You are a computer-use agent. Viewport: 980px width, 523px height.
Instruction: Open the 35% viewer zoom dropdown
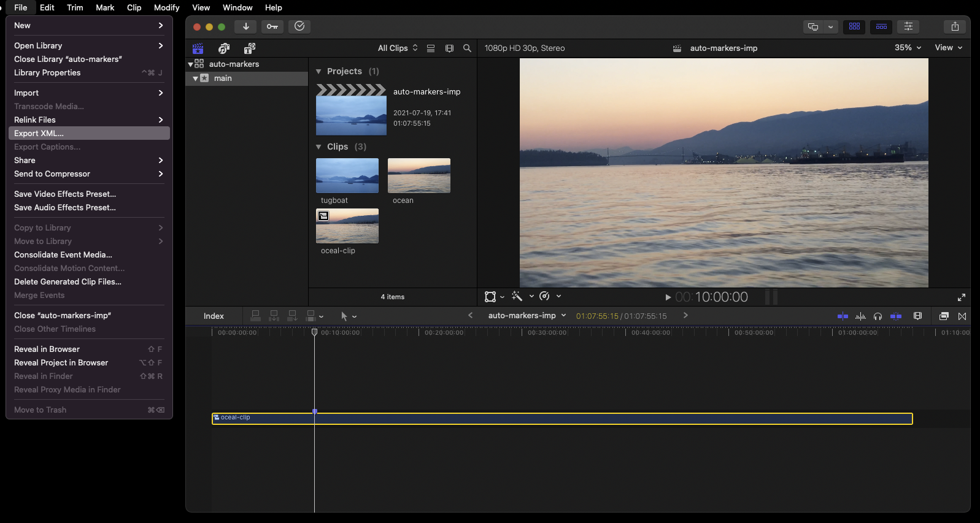point(908,48)
